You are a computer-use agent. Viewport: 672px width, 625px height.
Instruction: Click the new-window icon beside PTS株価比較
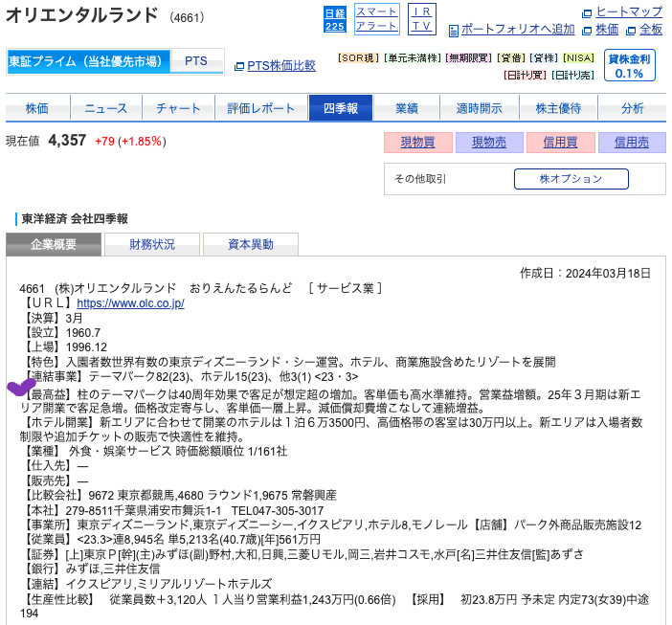[x=239, y=66]
